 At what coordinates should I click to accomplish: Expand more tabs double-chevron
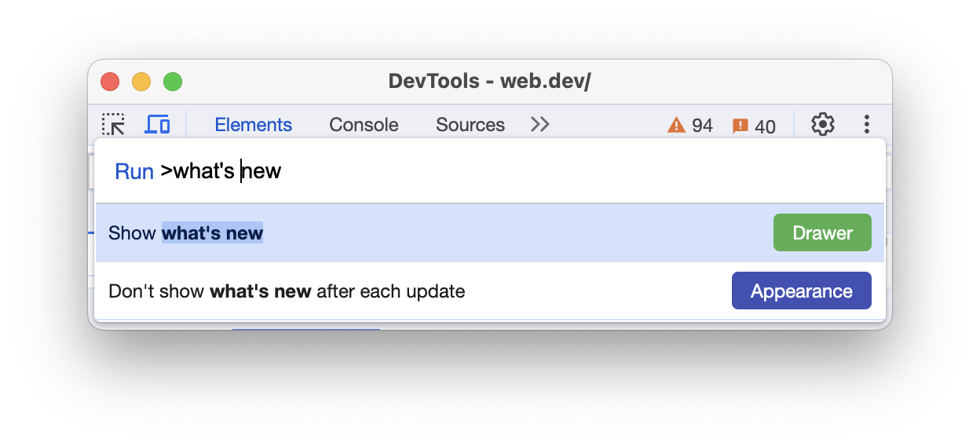coord(539,124)
